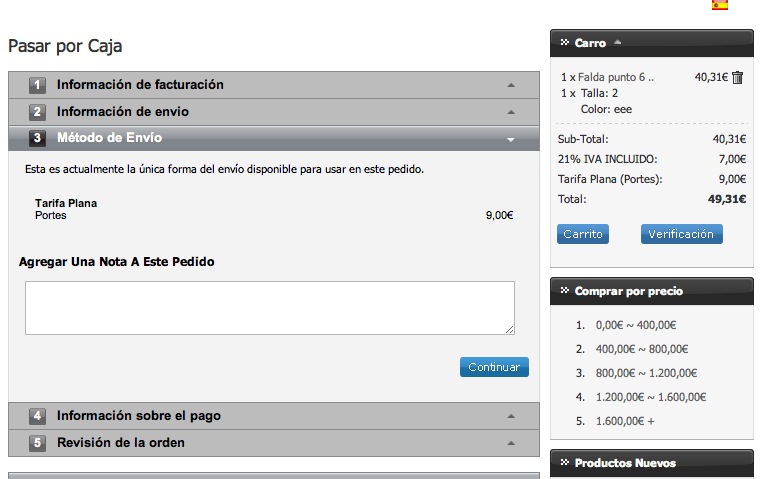
Task: Click the Carro header grip icon
Action: click(564, 43)
